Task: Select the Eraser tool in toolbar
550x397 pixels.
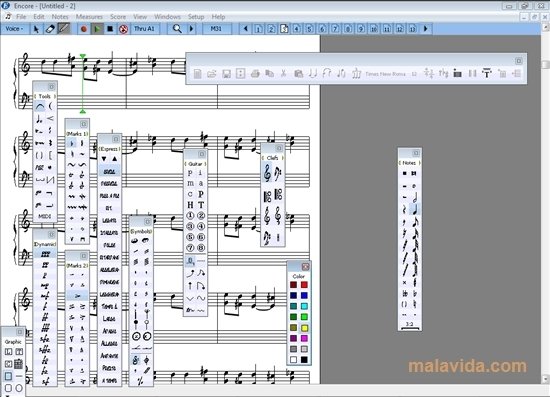Action: point(50,29)
